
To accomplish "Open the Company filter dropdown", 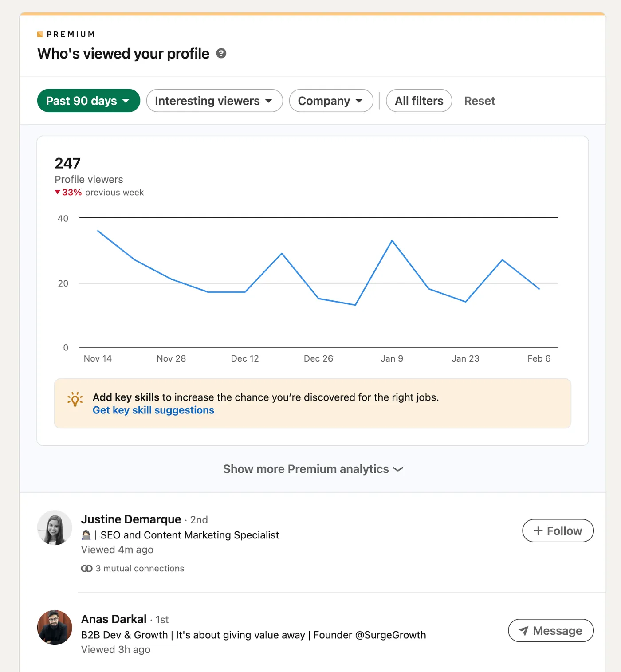I will click(331, 101).
